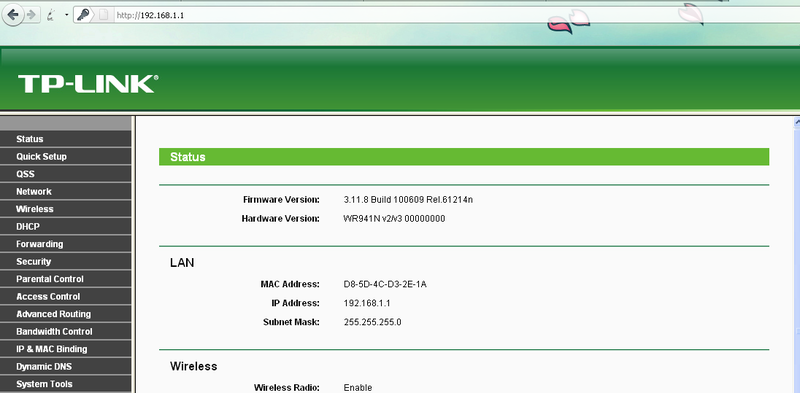Click the scrollbar up arrow at page right
The image size is (800, 393).
tap(797, 122)
